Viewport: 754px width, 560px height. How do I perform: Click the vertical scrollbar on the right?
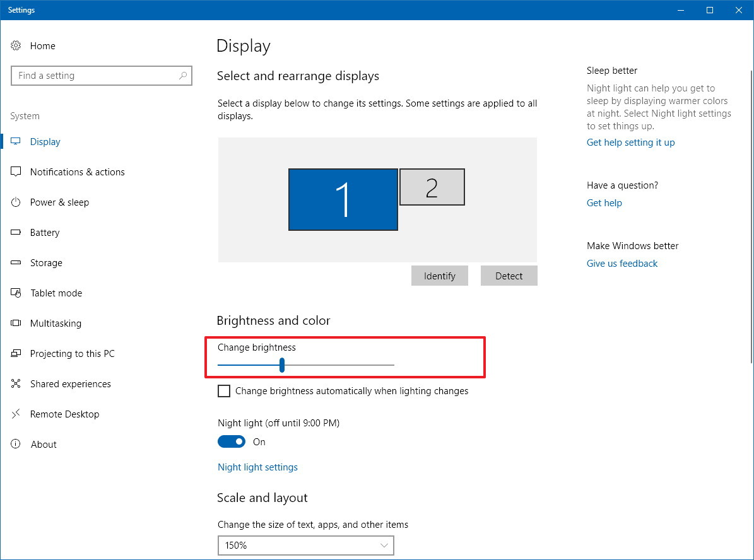(x=751, y=216)
